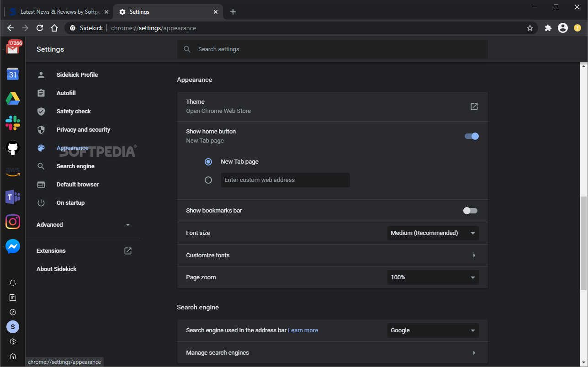Launch Slack from the sidebar
The width and height of the screenshot is (588, 367).
pos(13,122)
